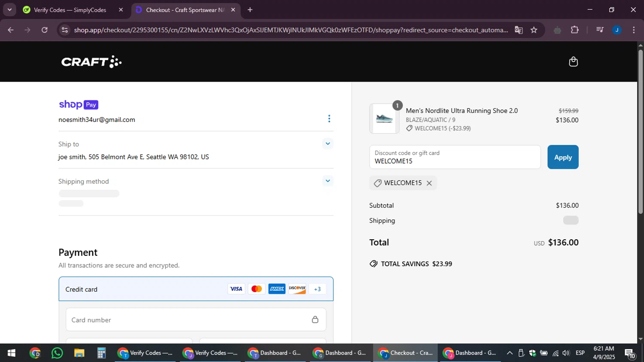Reload the checkout page

point(45,30)
